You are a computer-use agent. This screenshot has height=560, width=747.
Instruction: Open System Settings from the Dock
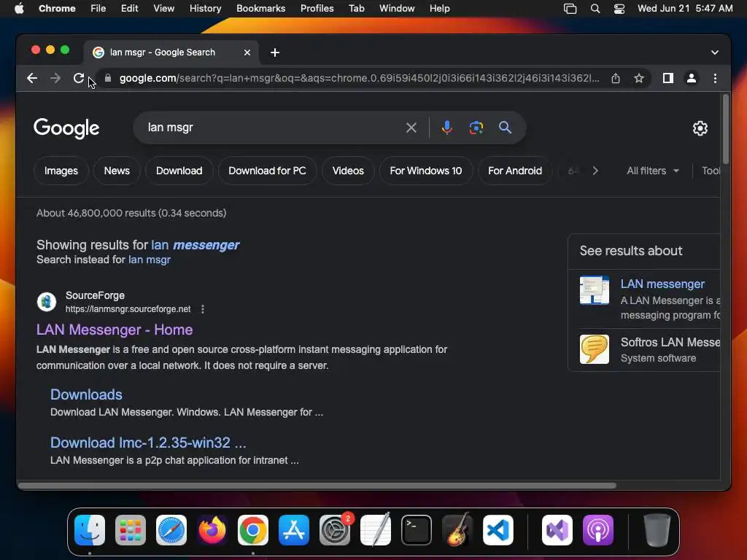(334, 529)
